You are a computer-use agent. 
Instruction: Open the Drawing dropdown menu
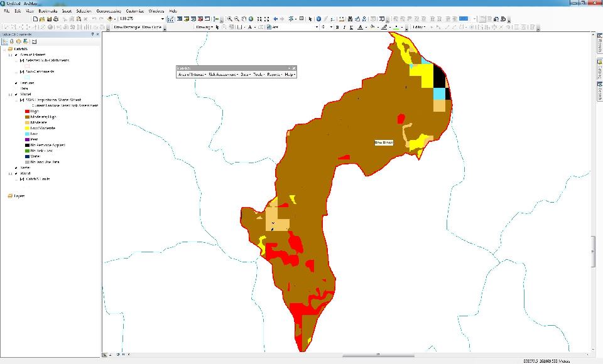pos(204,27)
